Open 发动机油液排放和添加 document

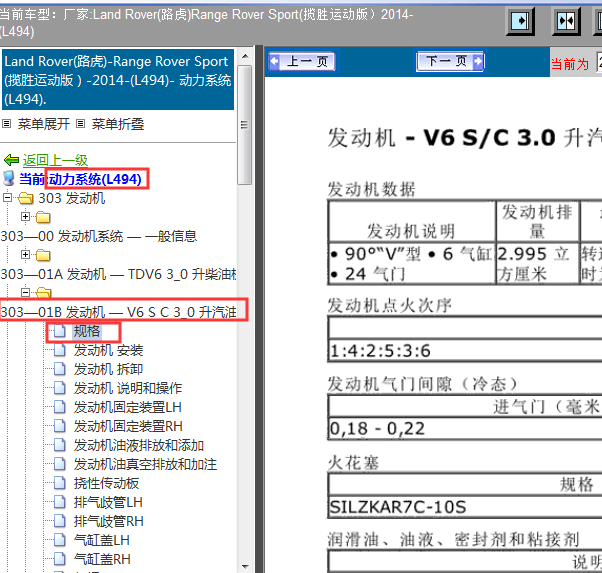click(x=139, y=445)
